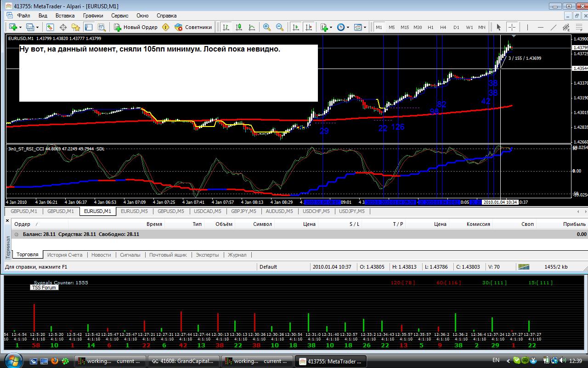Viewport: 588px width, 368px height.
Task: Toggle Expert Advisors with Советники
Action: coord(193,27)
